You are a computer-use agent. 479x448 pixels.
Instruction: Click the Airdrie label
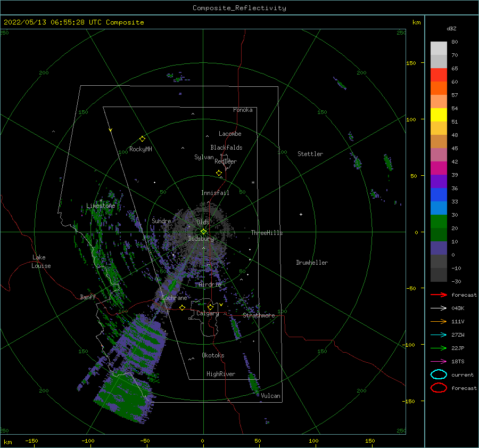[x=210, y=284]
